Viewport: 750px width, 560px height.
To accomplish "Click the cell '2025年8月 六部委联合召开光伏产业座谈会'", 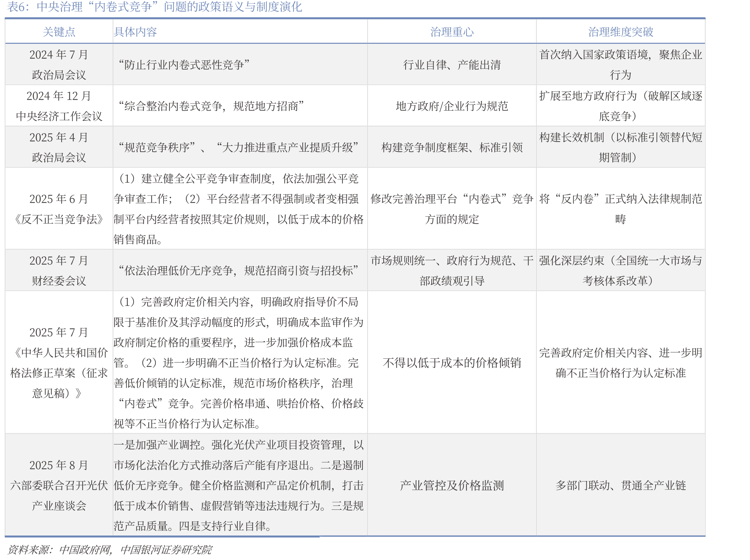I will pos(59,485).
